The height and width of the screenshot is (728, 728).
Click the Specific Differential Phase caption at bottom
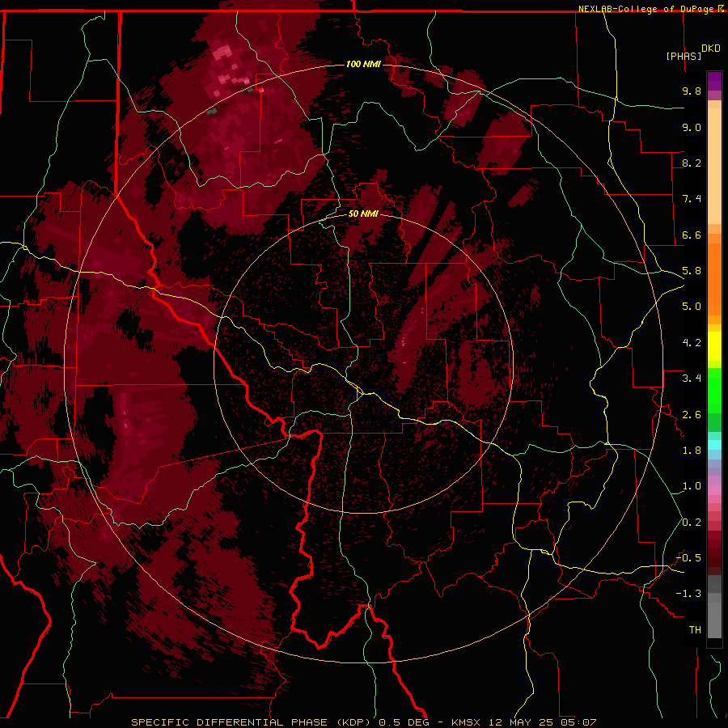[363, 722]
